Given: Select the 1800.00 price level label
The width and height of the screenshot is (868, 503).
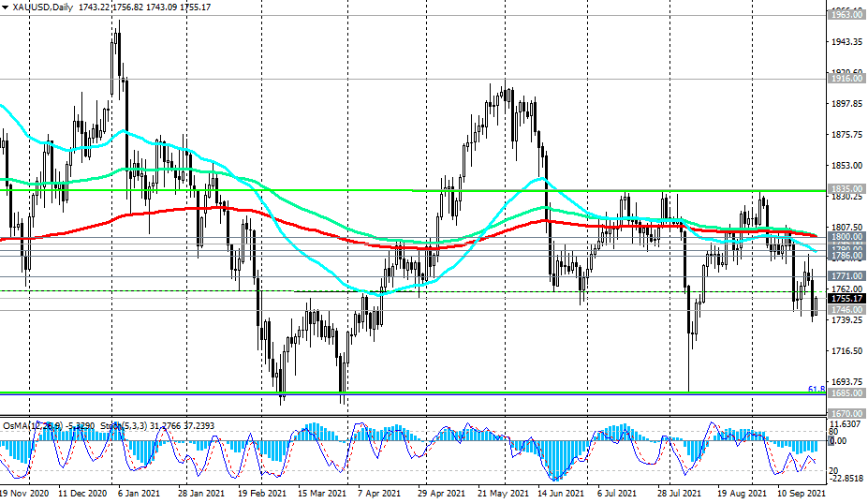Looking at the screenshot, I should point(846,237).
